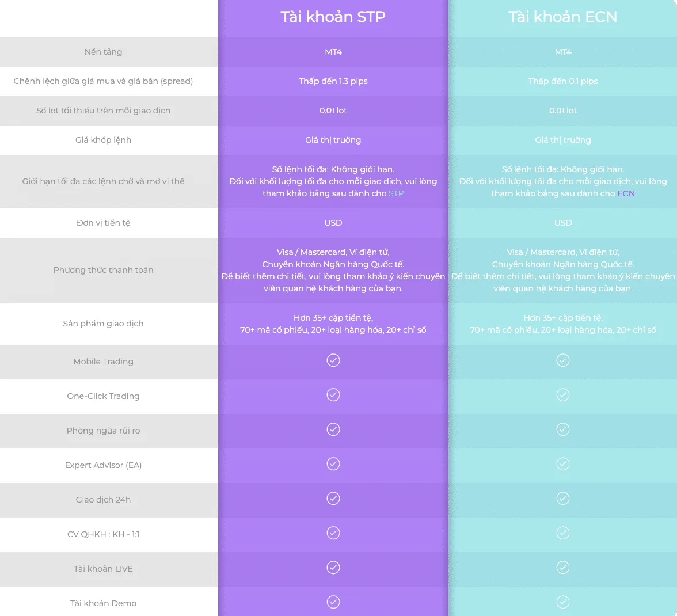Screen dimensions: 677x616
Task: Click the STP Tài khoản LIVE checkmark
Action: coord(333,567)
